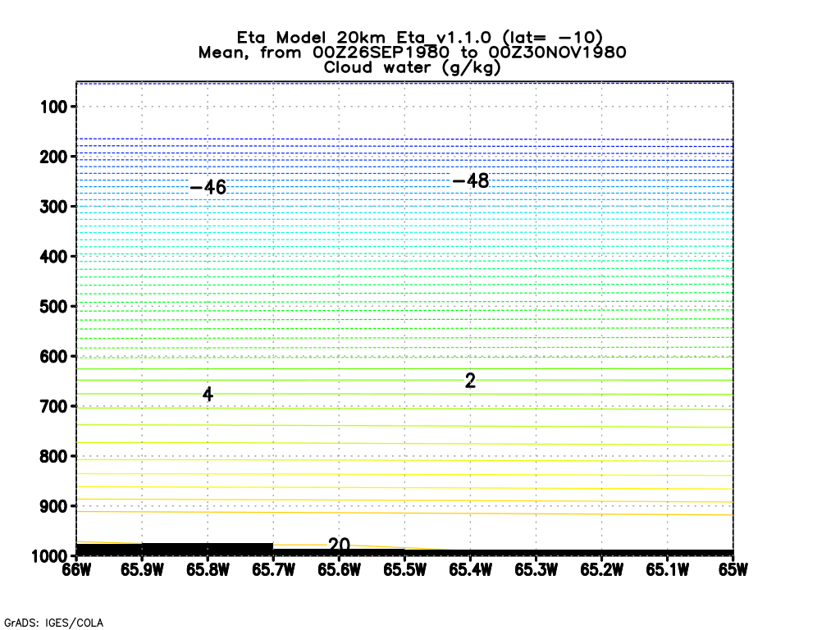The image size is (840, 630).
Task: Click the title 'Eta Model 20km Eta_v1.1.0 (lat= -10)'
Action: (x=419, y=38)
